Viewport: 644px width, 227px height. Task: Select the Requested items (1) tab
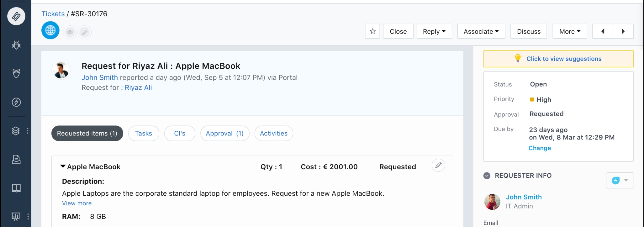pos(87,133)
